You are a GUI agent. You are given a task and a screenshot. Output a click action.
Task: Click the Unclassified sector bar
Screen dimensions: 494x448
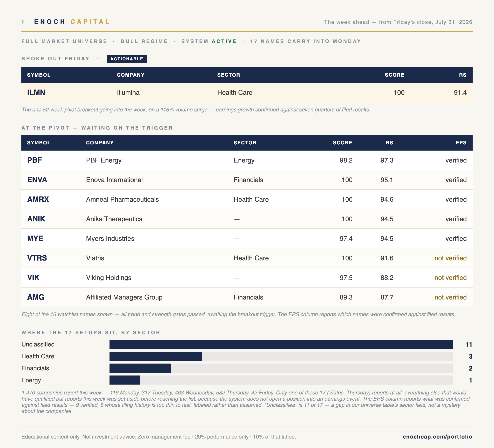coord(281,344)
